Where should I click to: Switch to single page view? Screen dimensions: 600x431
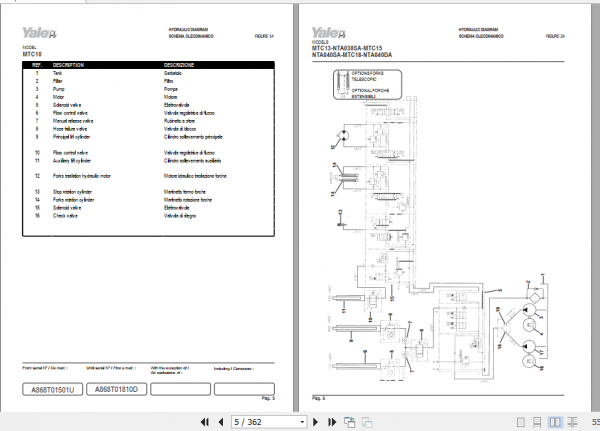520,422
